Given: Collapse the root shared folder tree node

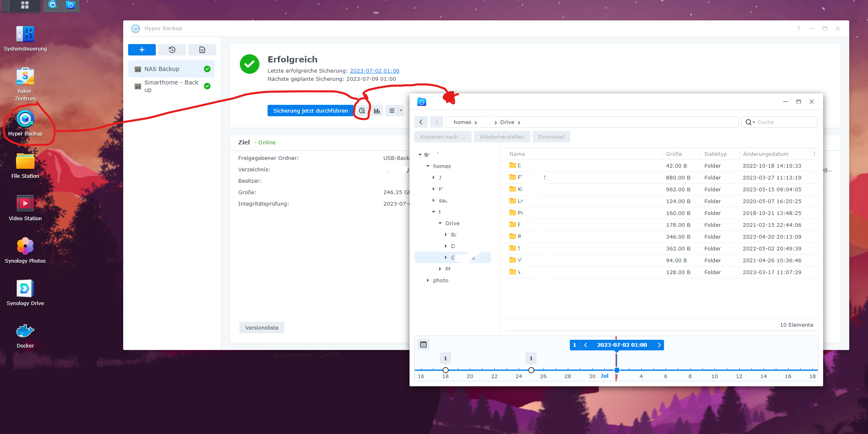Looking at the screenshot, I should coord(420,155).
